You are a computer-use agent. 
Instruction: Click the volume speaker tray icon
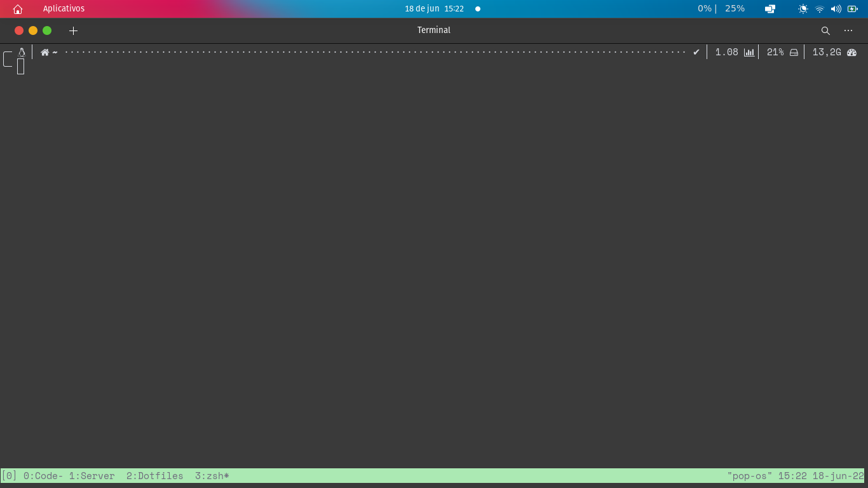(x=836, y=9)
